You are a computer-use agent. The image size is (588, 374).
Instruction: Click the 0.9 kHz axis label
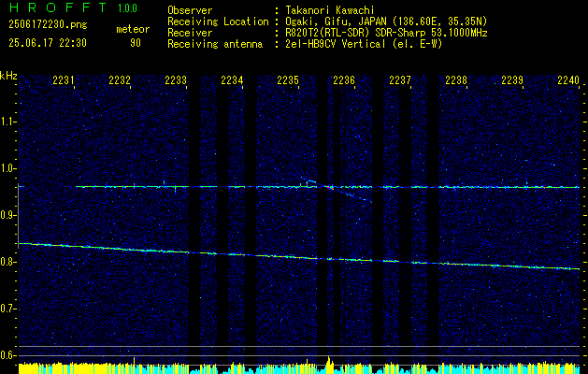point(7,215)
